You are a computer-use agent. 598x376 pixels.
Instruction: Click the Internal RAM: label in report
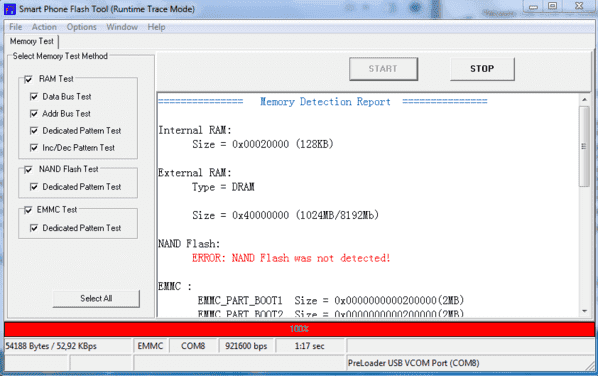coord(195,130)
